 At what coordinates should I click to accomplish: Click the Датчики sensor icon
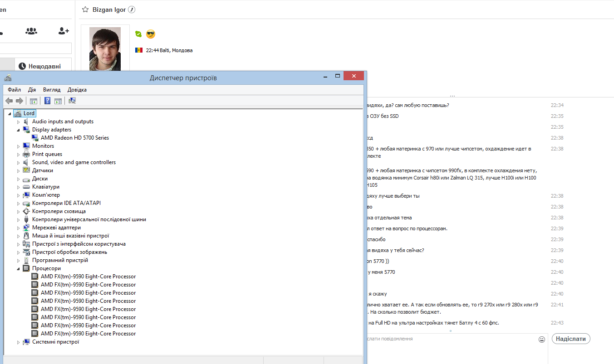pos(26,170)
